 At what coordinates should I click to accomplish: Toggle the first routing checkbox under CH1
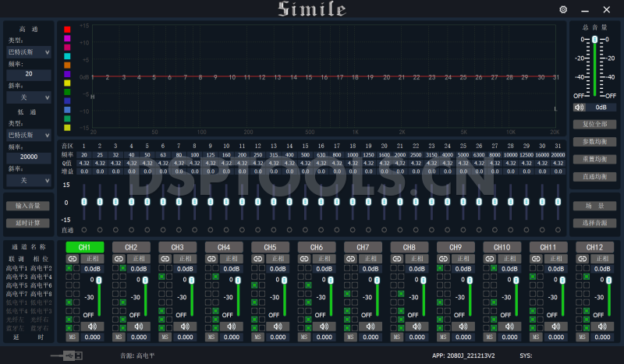[x=69, y=268]
